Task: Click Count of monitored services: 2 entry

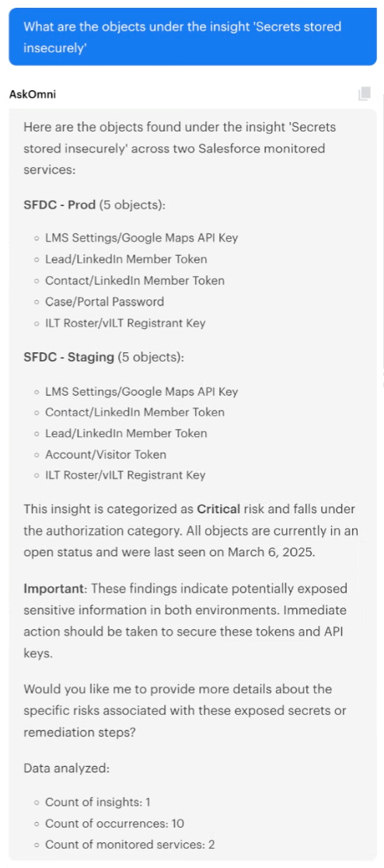Action: click(x=130, y=844)
